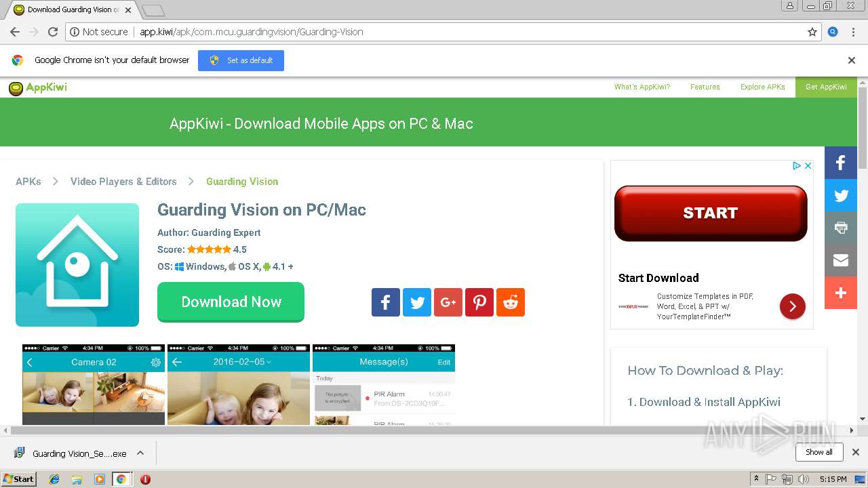The width and height of the screenshot is (868, 488).
Task: Click the email icon in sidebar
Action: click(x=841, y=260)
